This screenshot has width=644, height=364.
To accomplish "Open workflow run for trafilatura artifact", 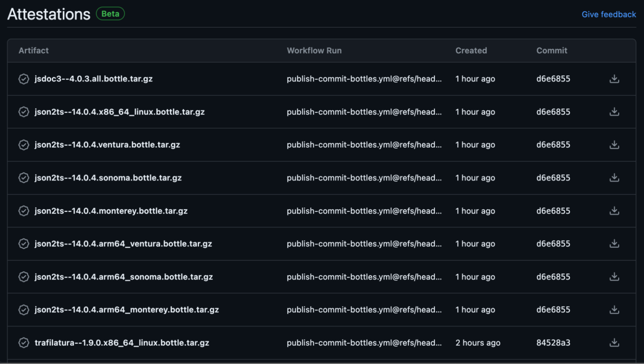I will [364, 343].
